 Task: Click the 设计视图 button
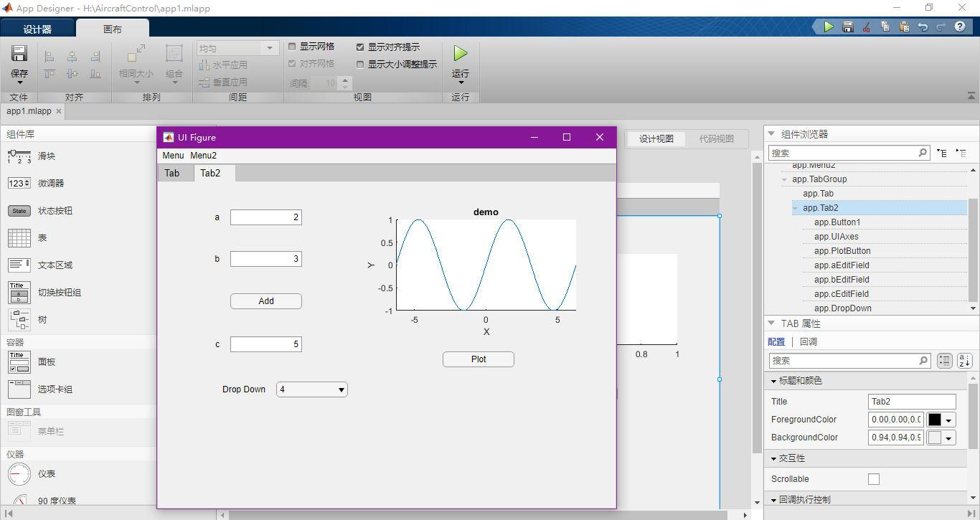[656, 139]
